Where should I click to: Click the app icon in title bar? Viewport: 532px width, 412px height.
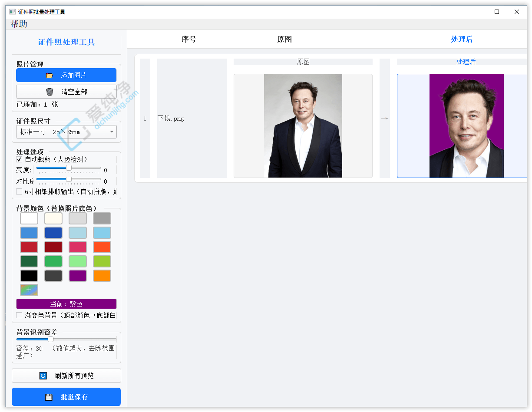click(x=12, y=12)
